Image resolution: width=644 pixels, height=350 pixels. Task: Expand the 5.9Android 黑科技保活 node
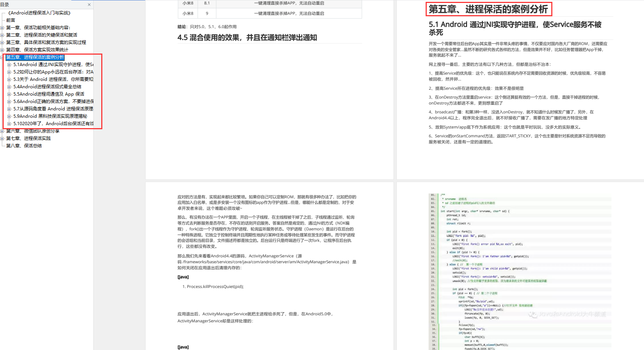coord(9,116)
